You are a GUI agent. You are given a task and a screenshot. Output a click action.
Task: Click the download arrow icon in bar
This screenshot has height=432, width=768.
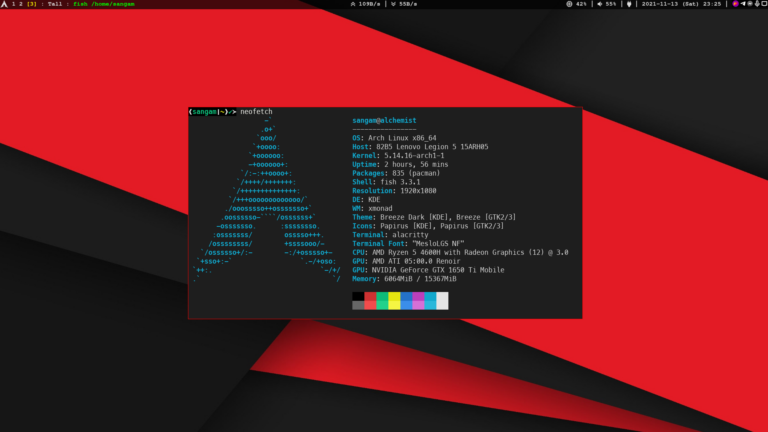(393, 4)
